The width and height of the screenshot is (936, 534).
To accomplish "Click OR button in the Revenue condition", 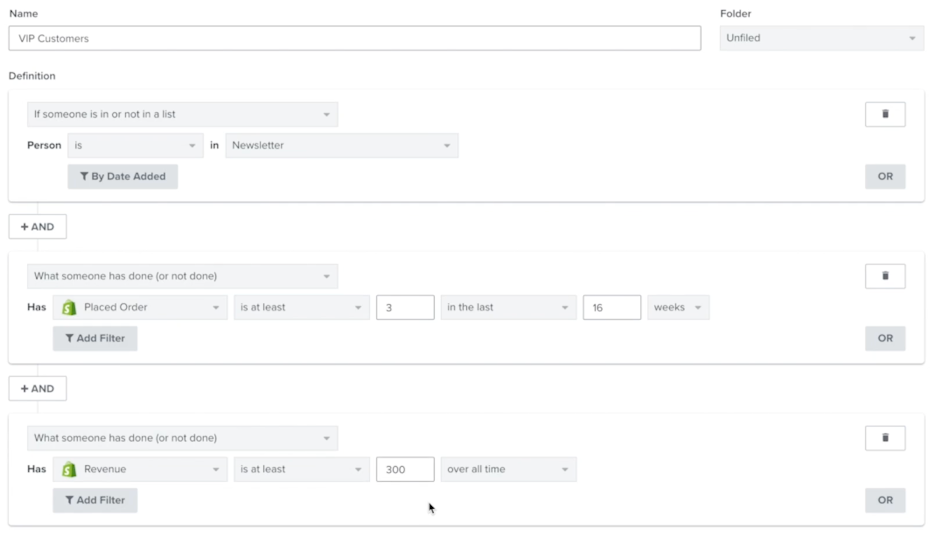I will (885, 501).
